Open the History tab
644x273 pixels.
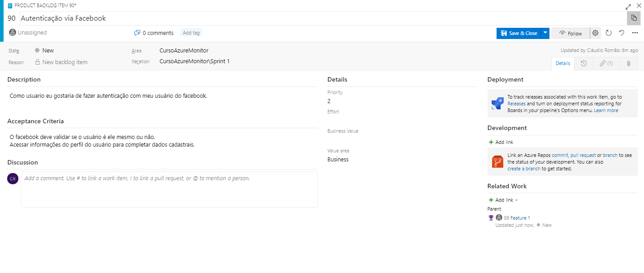click(x=583, y=64)
